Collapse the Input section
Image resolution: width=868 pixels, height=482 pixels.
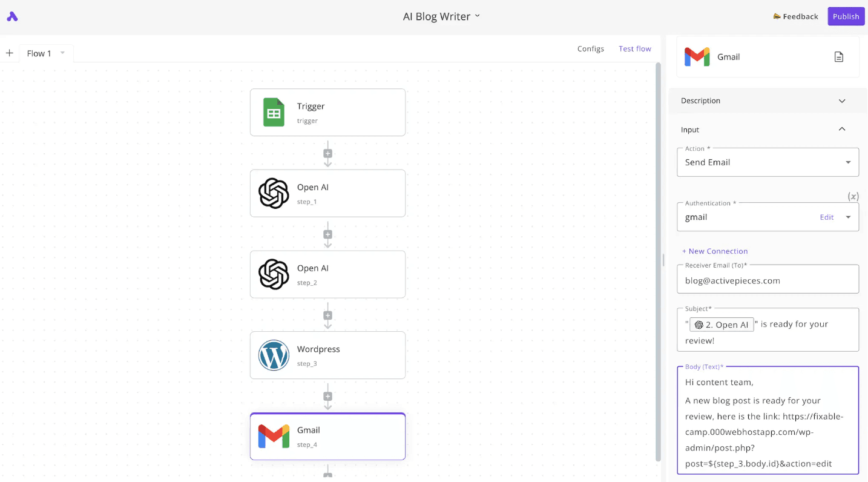point(841,129)
